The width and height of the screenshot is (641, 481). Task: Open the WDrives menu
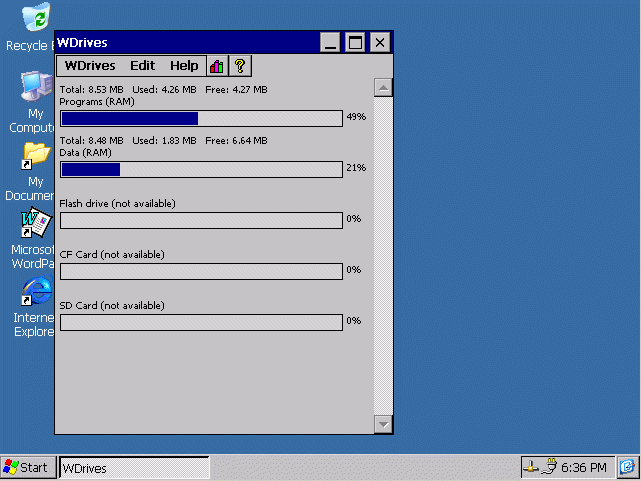click(90, 66)
